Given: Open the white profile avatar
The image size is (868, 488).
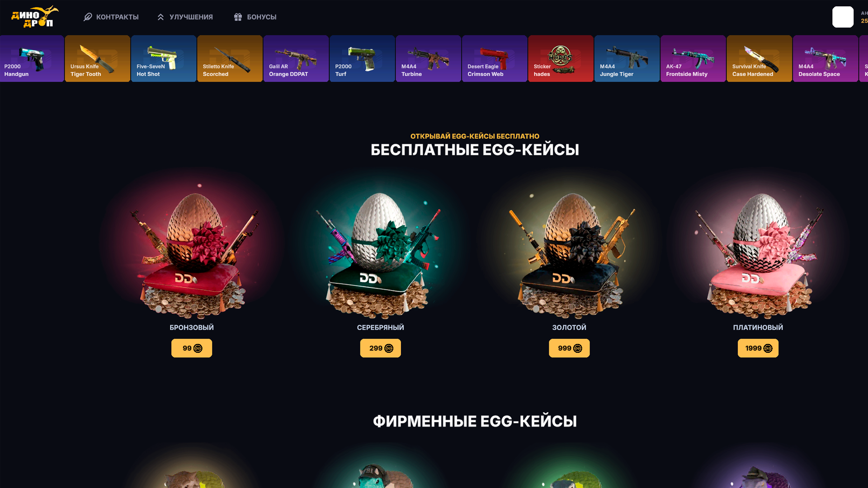Looking at the screenshot, I should point(843,17).
